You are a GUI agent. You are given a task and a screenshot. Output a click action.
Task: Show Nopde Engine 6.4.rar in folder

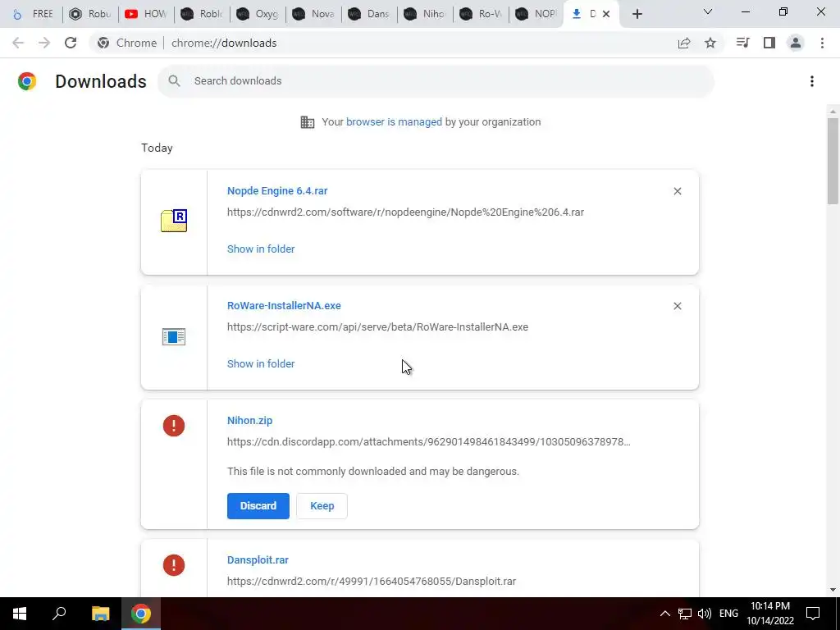tap(261, 249)
